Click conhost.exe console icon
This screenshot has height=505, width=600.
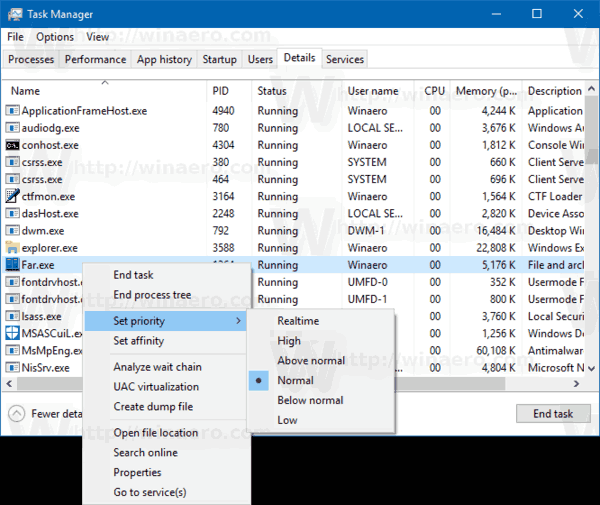point(12,145)
